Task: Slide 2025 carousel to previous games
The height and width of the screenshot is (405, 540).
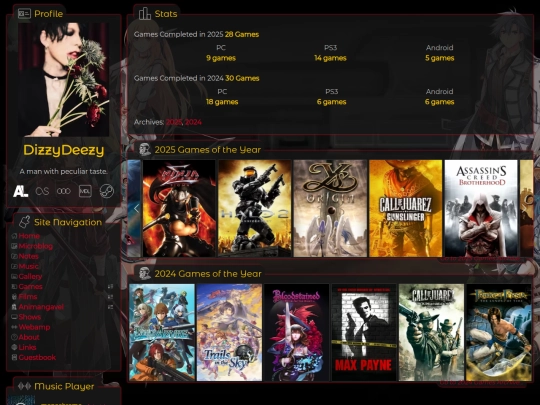Action: [136, 208]
